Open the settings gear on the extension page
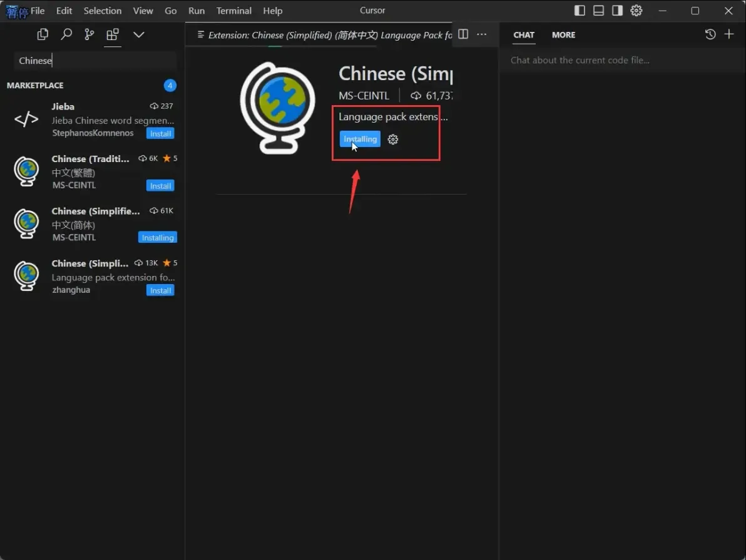The image size is (746, 560). (x=393, y=139)
